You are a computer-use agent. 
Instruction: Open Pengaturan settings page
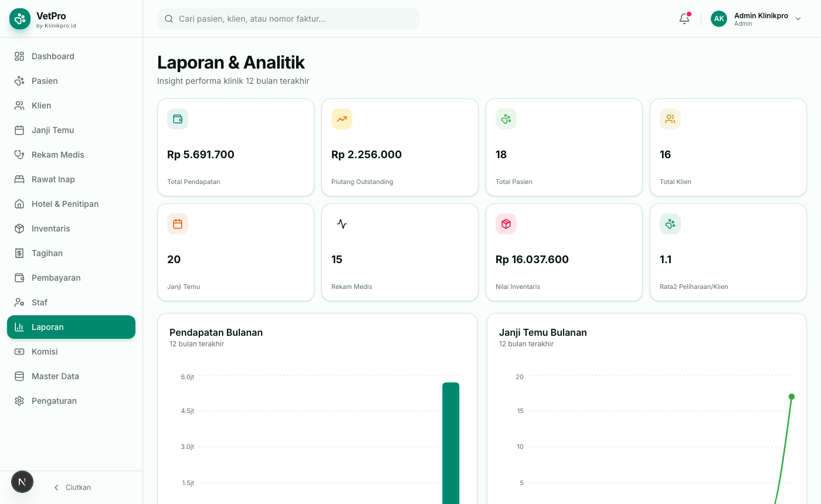pos(71,401)
